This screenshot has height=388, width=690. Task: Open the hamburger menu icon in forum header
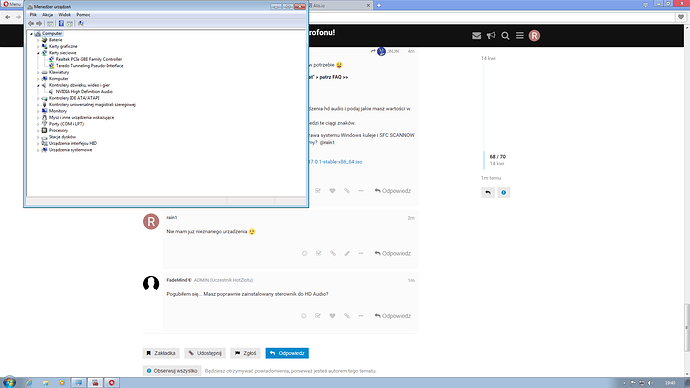(520, 36)
